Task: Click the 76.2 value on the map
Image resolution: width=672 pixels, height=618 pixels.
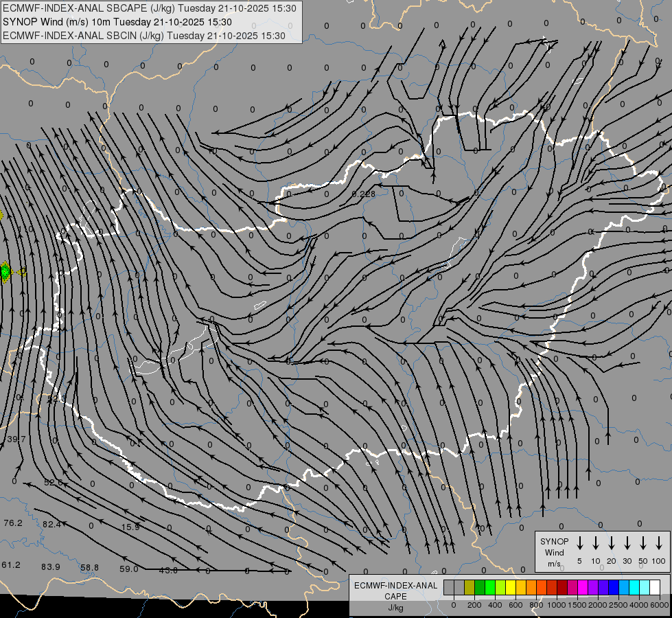Action: coord(13,523)
